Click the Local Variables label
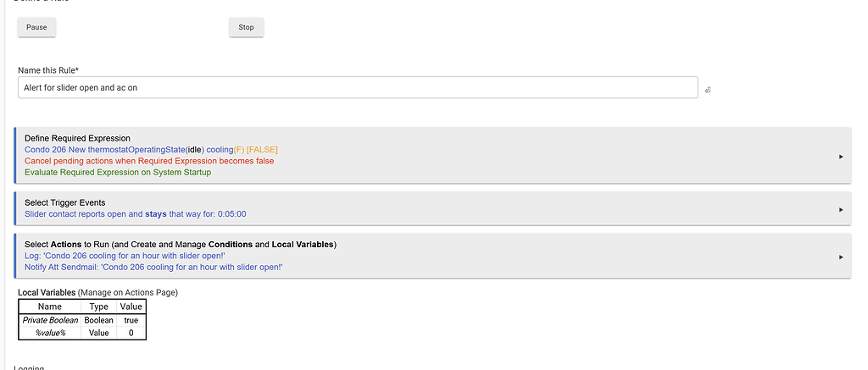The height and width of the screenshot is (370, 868). tap(47, 292)
